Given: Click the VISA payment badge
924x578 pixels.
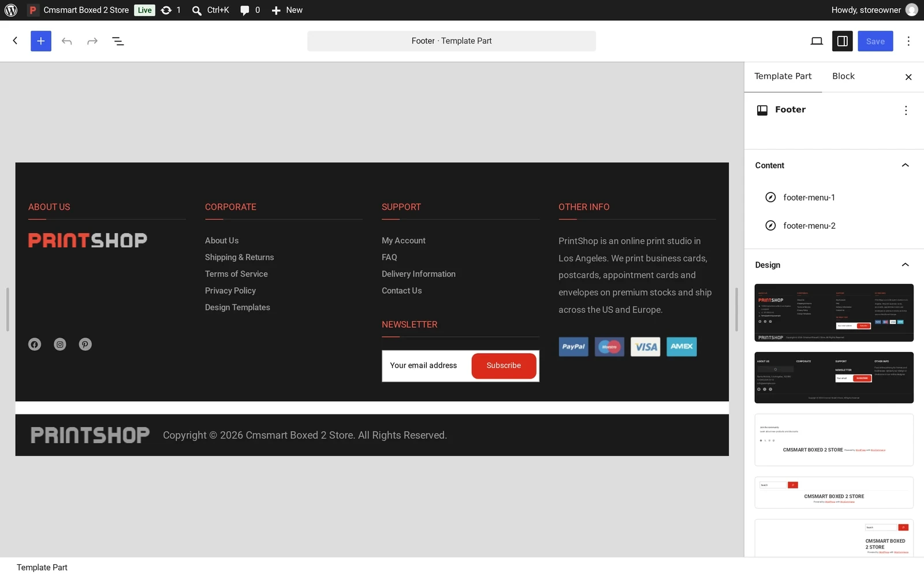Looking at the screenshot, I should coord(646,347).
